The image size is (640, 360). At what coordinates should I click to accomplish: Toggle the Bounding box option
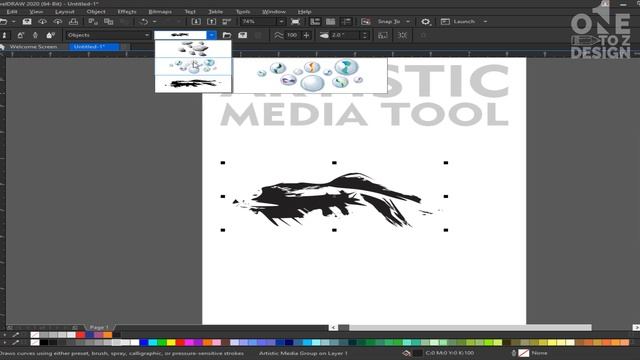(402, 35)
